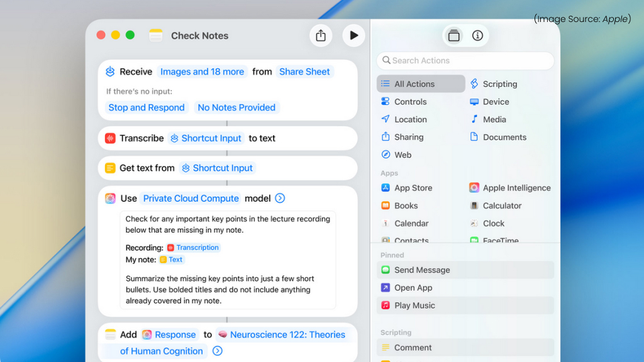This screenshot has height=362, width=644.
Task: Click the Response variable token
Action: [x=170, y=335]
